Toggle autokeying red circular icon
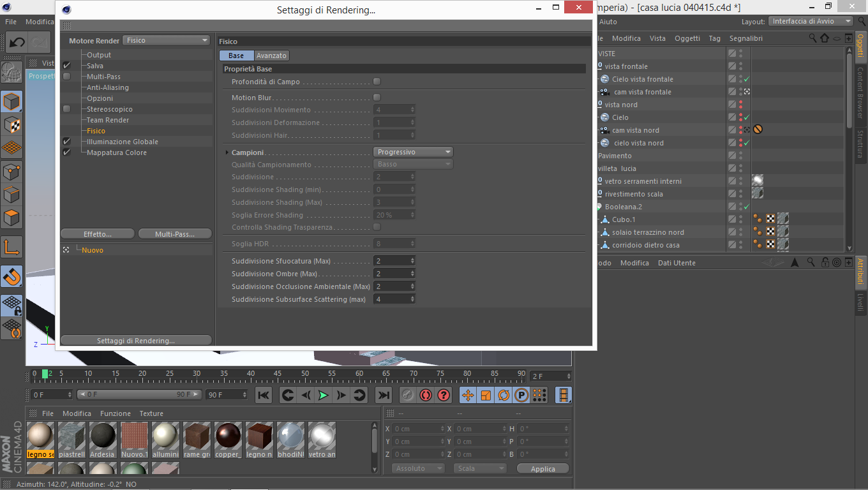The image size is (868, 490). pyautogui.click(x=426, y=395)
